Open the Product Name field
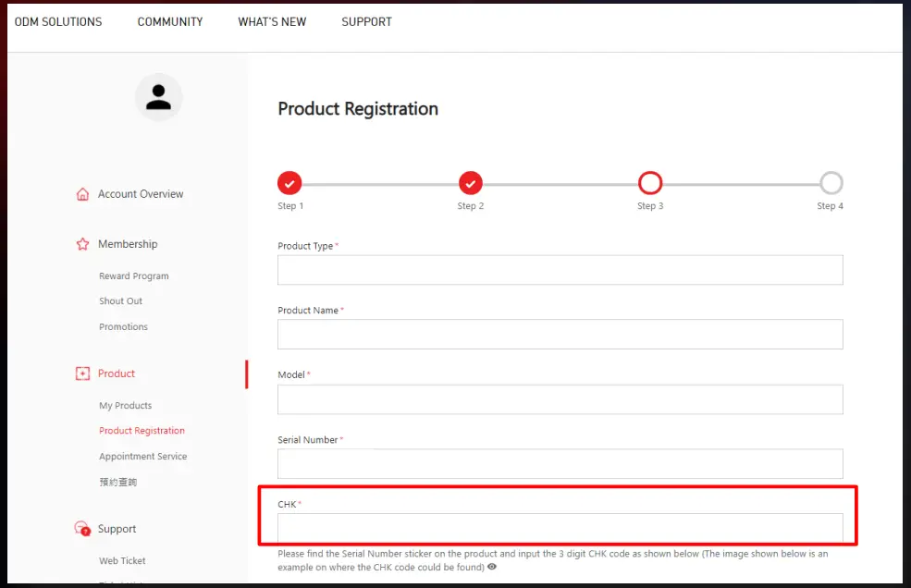Screen dimensions: 911x588 560,335
